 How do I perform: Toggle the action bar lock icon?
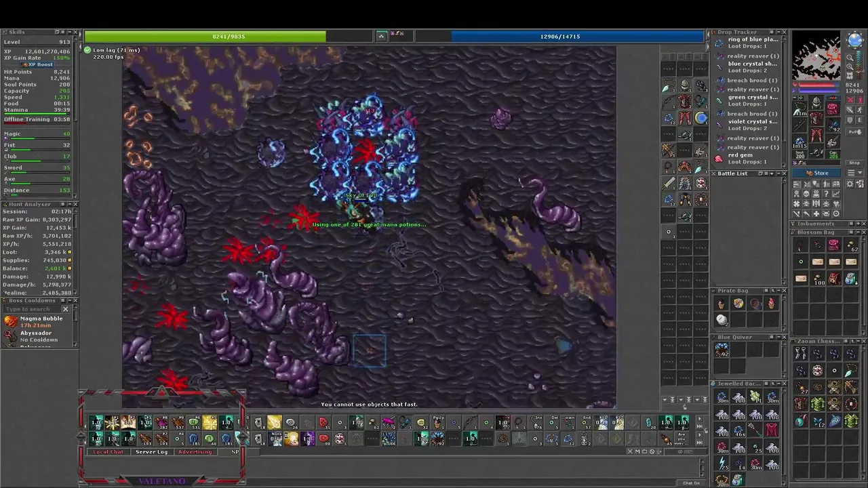(706, 430)
